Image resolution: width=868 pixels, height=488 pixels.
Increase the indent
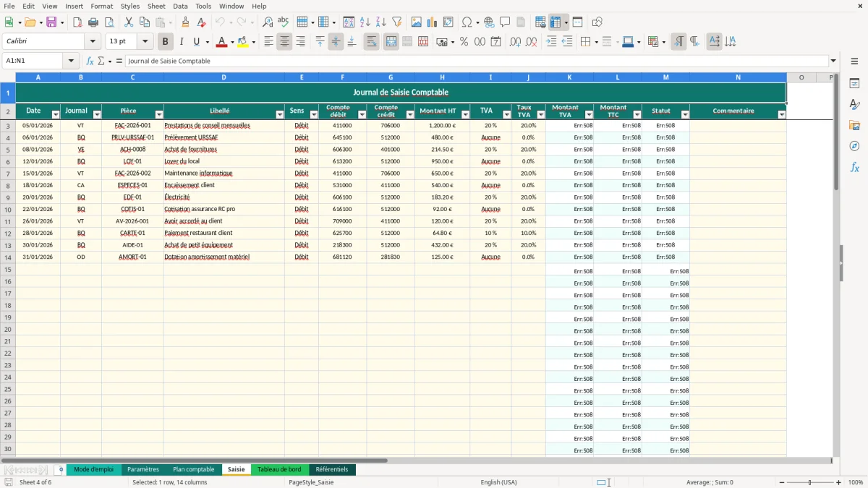pyautogui.click(x=551, y=42)
